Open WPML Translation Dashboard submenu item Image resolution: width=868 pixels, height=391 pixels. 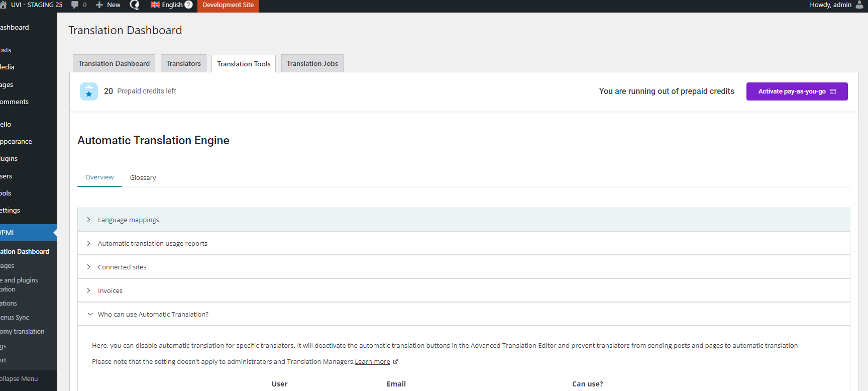coord(29,251)
